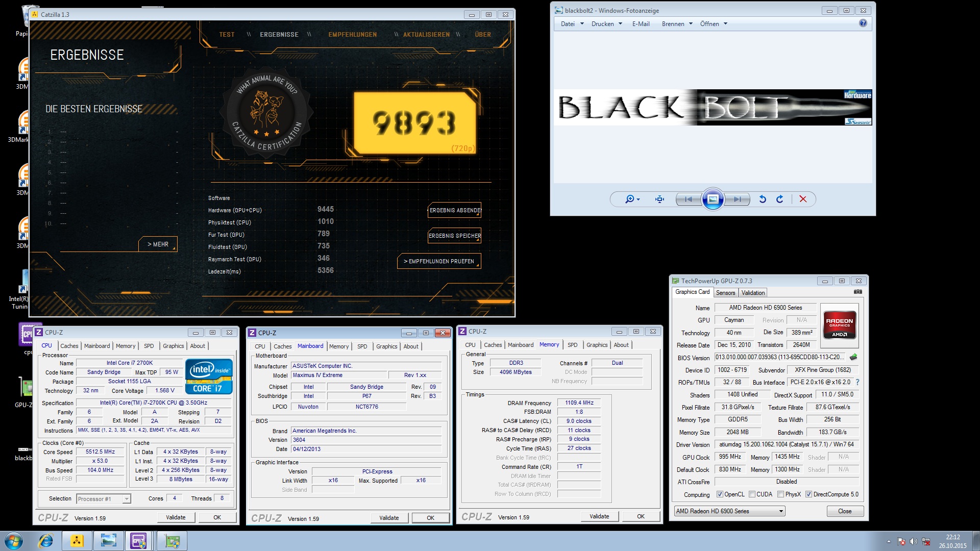Open the volume control in the tray

tap(914, 541)
